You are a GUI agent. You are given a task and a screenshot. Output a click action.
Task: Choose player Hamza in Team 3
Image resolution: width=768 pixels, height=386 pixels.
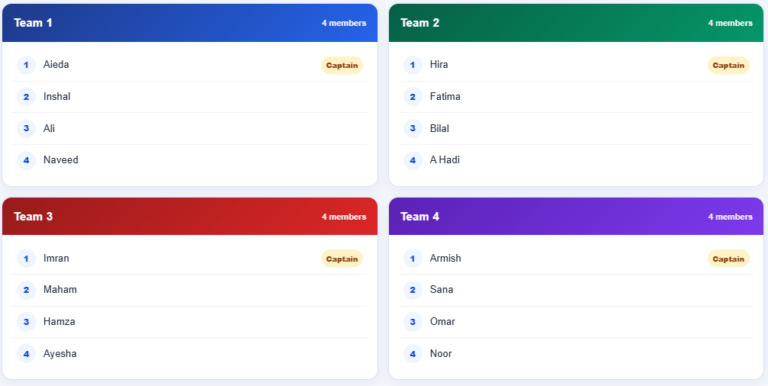[59, 321]
